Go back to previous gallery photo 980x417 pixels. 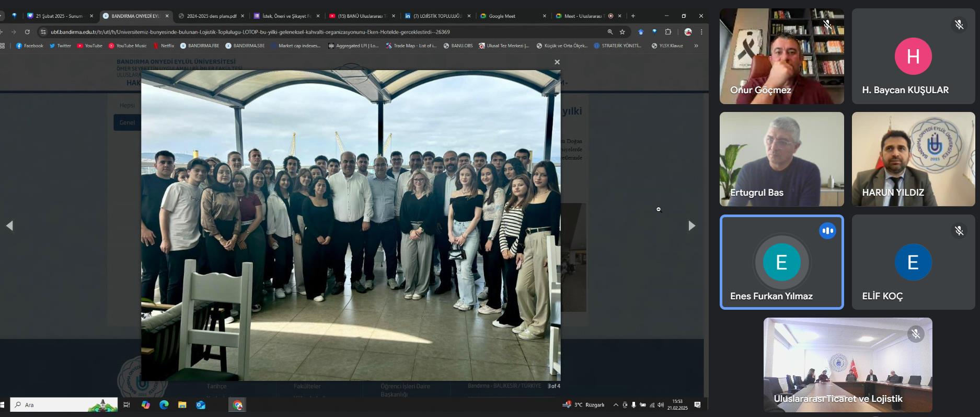9,226
